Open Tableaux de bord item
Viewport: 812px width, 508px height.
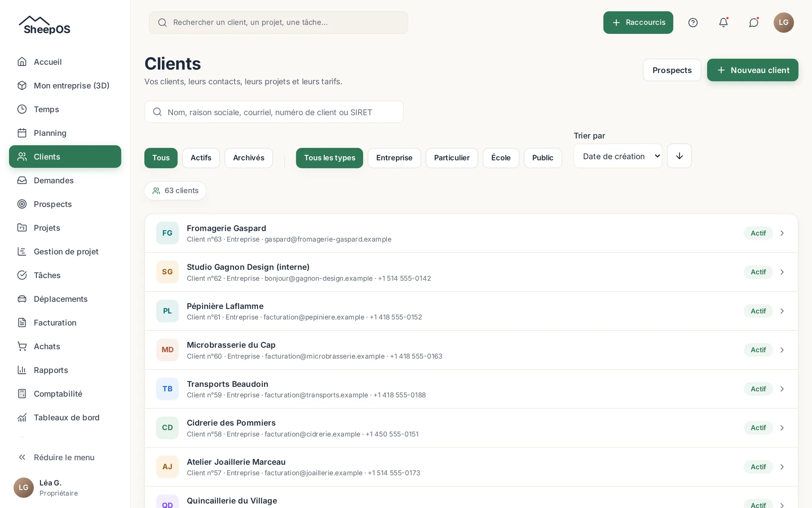point(65,417)
